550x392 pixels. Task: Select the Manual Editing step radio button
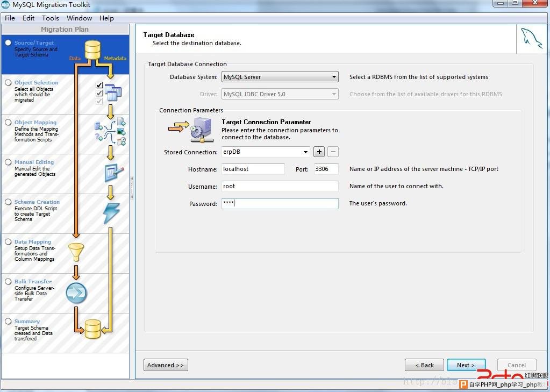coord(8,162)
